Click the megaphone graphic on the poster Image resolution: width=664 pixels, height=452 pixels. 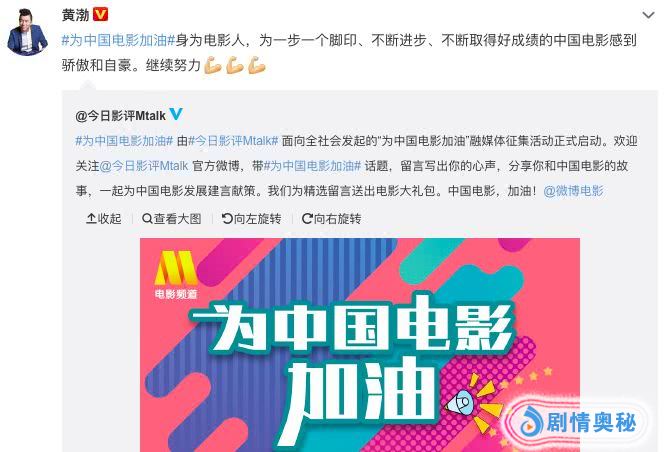click(x=459, y=402)
